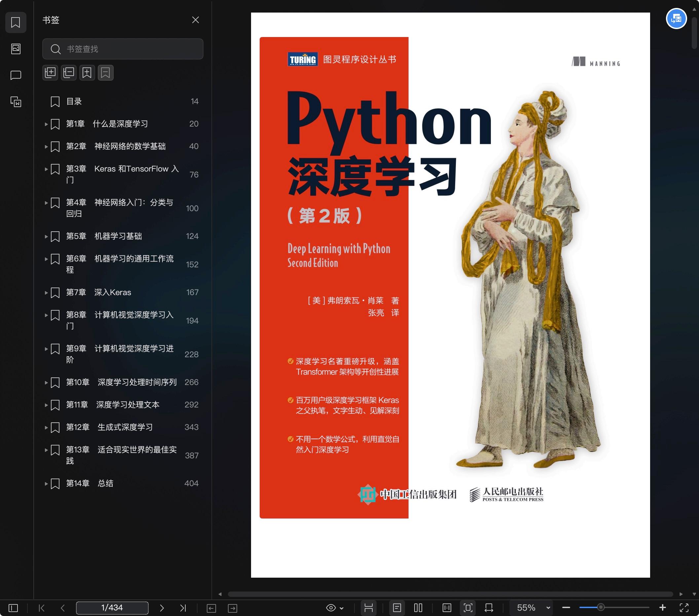The width and height of the screenshot is (699, 616).
Task: Open the thumbnails sidebar panel icon
Action: [16, 49]
